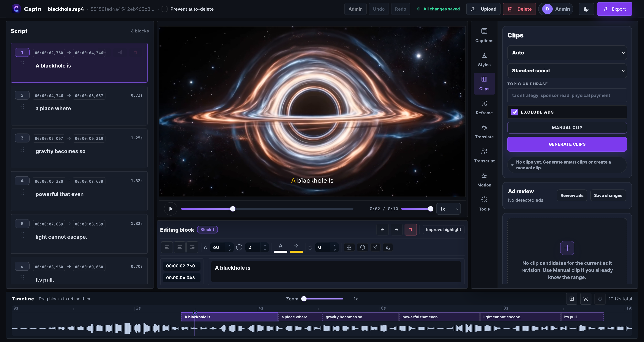Screen dimensions: 644x342
Task: Click the faded forward arrow in script block 1
Action: (x=120, y=52)
